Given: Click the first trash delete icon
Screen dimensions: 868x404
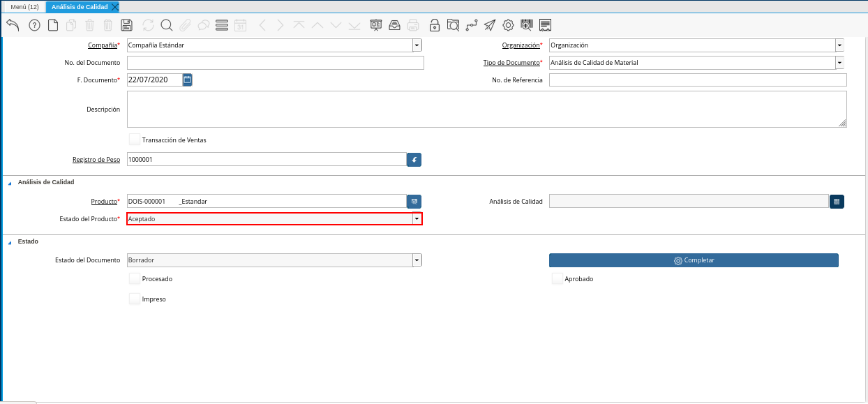Looking at the screenshot, I should [x=89, y=25].
